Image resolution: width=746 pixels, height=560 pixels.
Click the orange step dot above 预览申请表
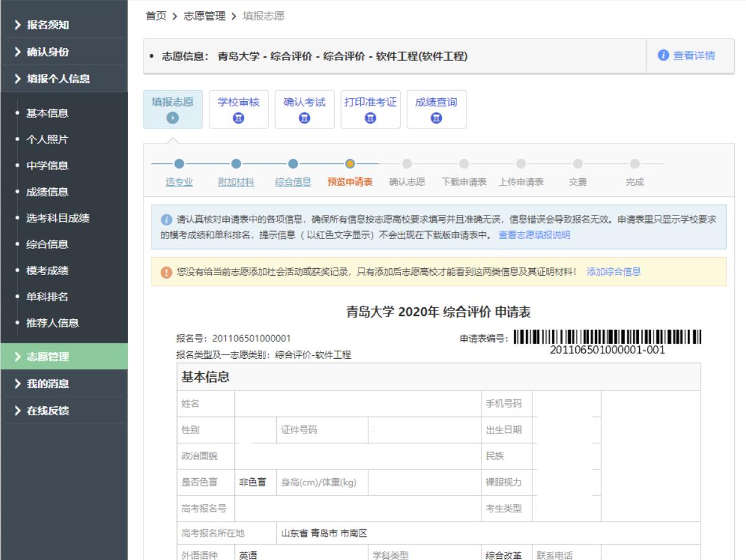point(350,164)
